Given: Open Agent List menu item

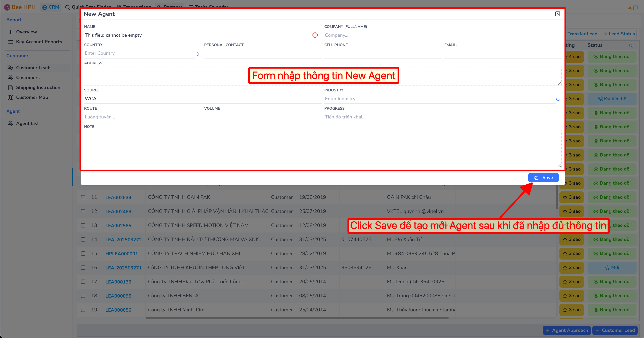Looking at the screenshot, I should tap(27, 123).
